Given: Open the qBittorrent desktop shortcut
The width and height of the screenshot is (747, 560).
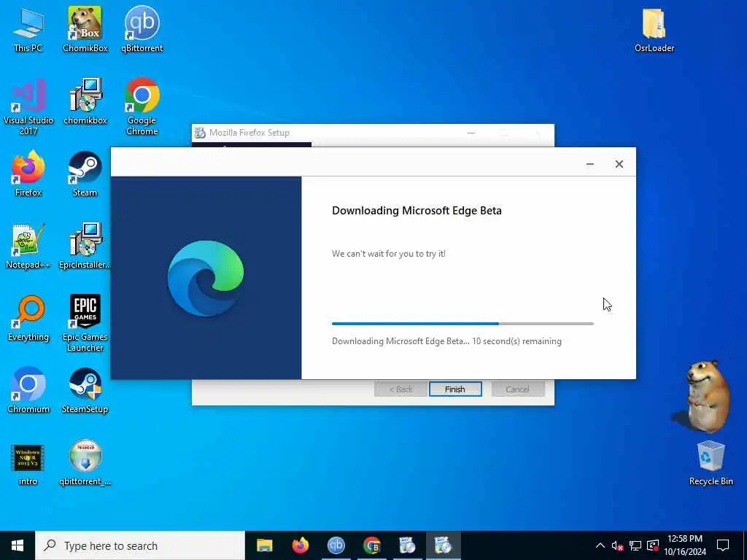Looking at the screenshot, I should point(142,29).
